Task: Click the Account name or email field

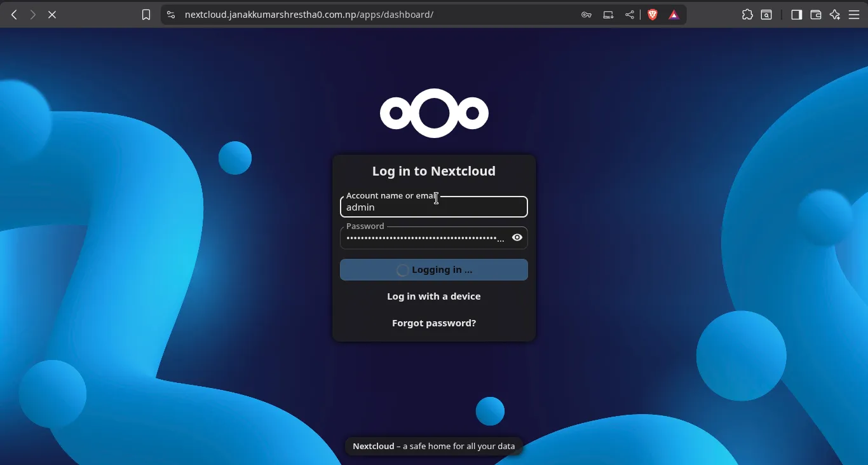Action: (x=433, y=207)
